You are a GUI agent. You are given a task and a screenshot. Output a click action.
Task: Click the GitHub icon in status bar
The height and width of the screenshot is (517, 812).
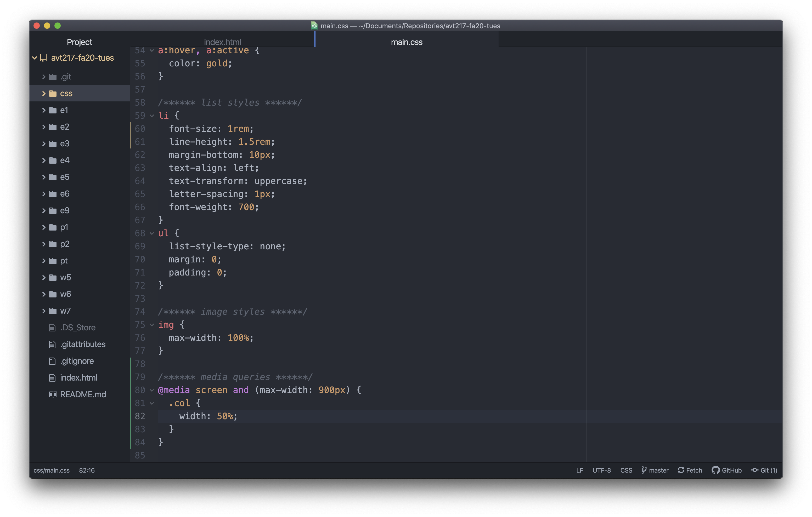716,470
